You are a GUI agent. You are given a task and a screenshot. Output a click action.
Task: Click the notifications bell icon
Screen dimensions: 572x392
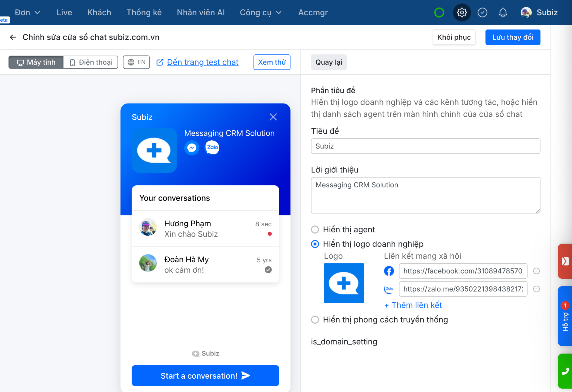click(x=503, y=13)
